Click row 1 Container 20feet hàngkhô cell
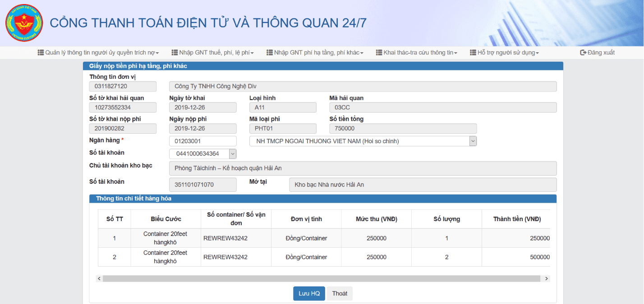This screenshot has width=644, height=304. (166, 238)
